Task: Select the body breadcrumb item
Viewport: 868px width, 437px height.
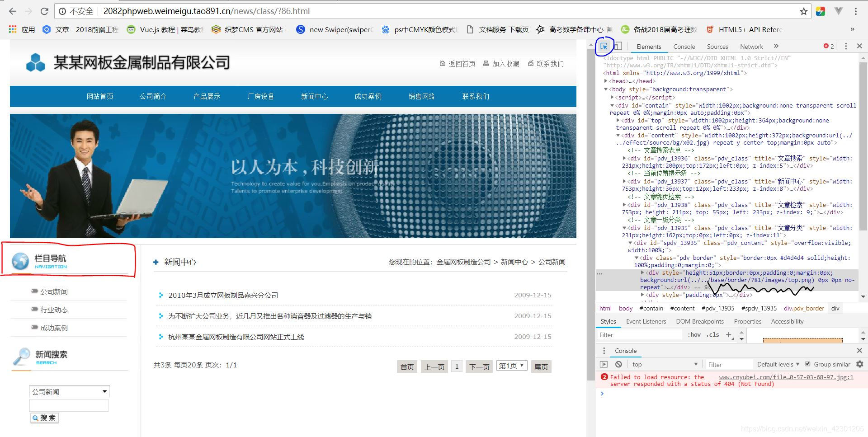Action: (626, 308)
